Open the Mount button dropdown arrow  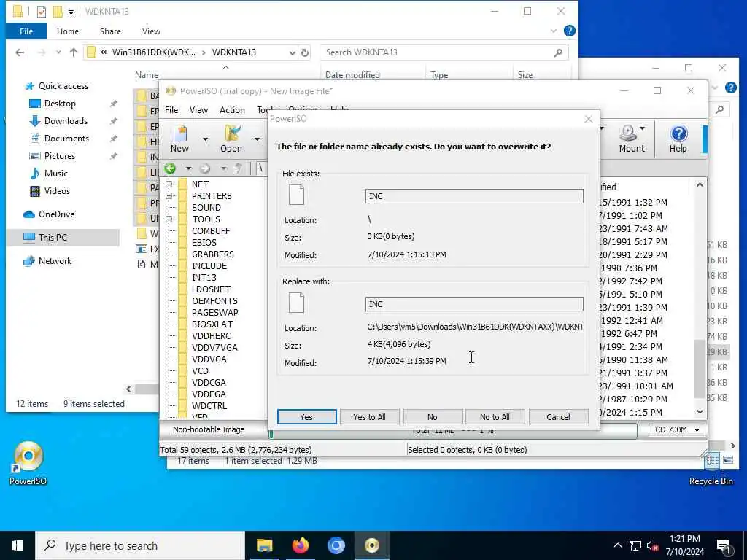(x=642, y=128)
